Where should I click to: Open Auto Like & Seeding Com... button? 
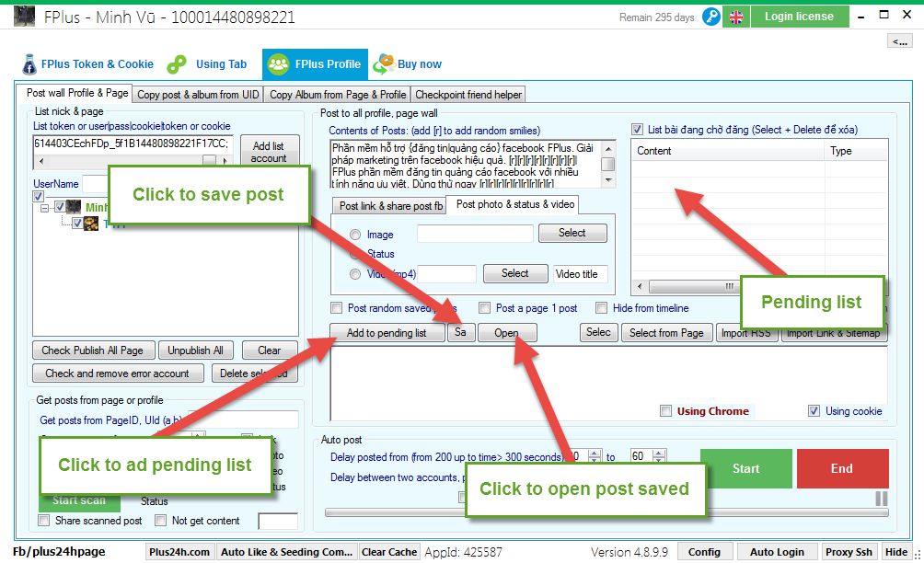(x=286, y=552)
